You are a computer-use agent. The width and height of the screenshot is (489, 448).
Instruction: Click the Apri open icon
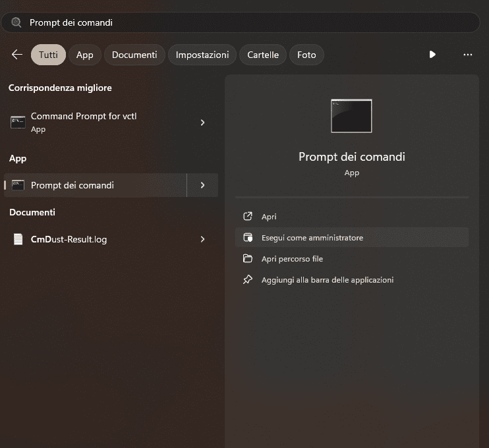coord(248,216)
